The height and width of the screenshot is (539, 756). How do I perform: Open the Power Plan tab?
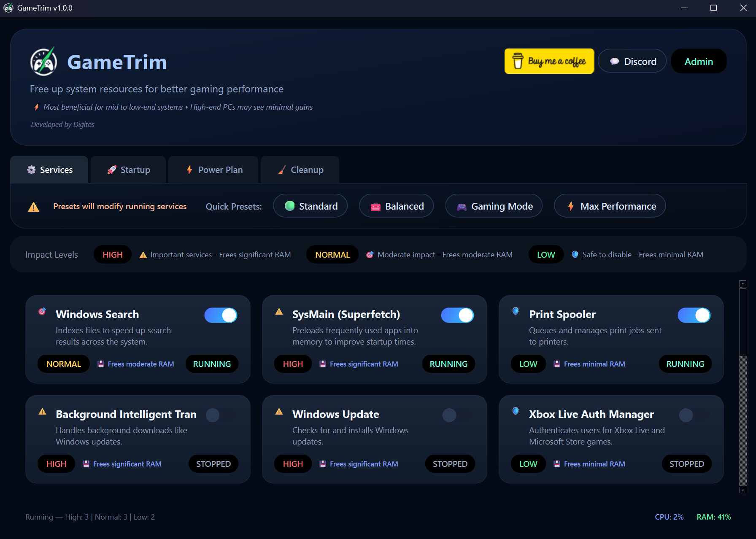[x=213, y=170]
